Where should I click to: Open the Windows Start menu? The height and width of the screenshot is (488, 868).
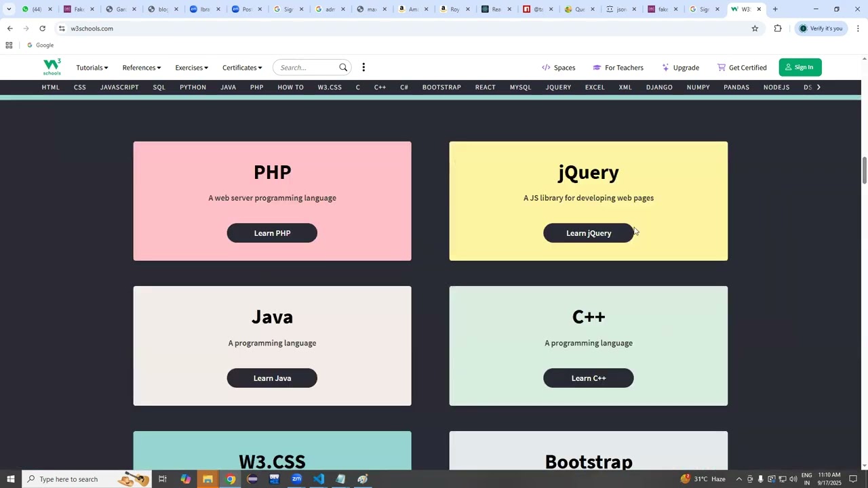10,479
